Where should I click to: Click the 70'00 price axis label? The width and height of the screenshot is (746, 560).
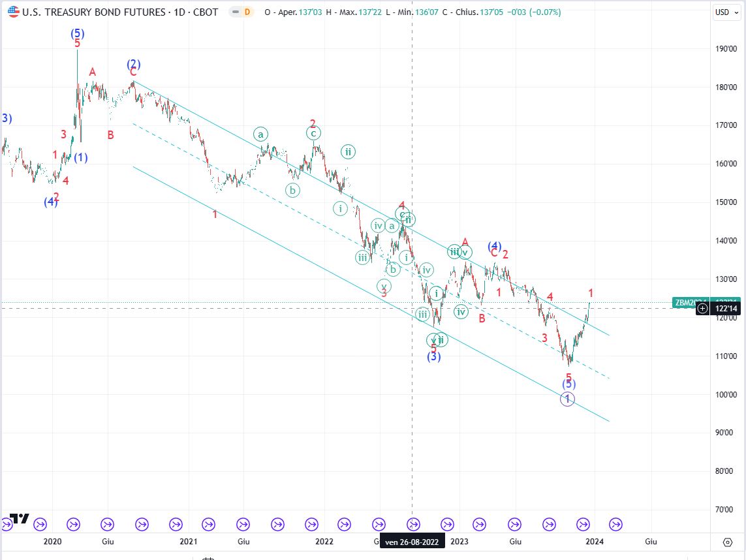pos(724,510)
